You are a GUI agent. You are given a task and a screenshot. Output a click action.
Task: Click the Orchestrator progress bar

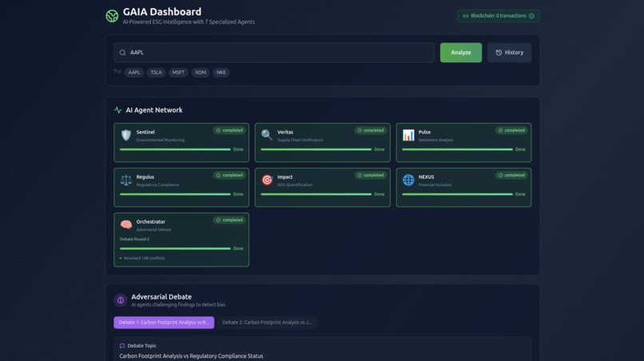point(175,248)
